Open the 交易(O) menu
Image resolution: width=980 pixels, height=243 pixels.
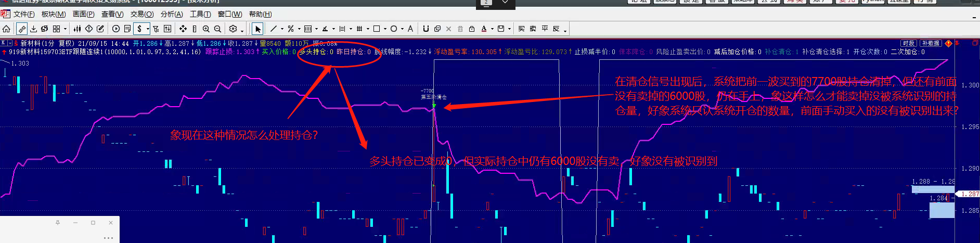[x=142, y=14]
